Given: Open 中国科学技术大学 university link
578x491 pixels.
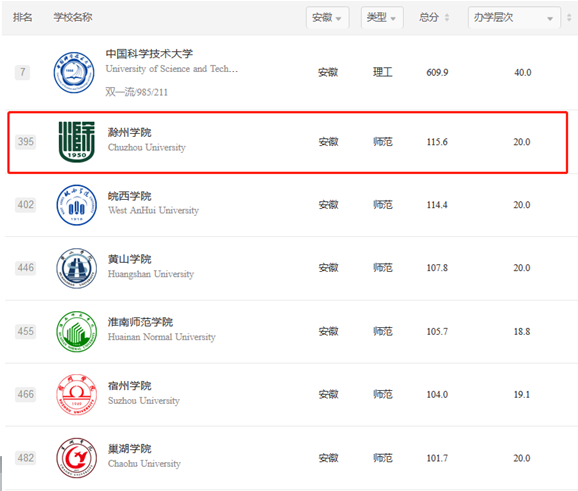Looking at the screenshot, I should point(149,54).
